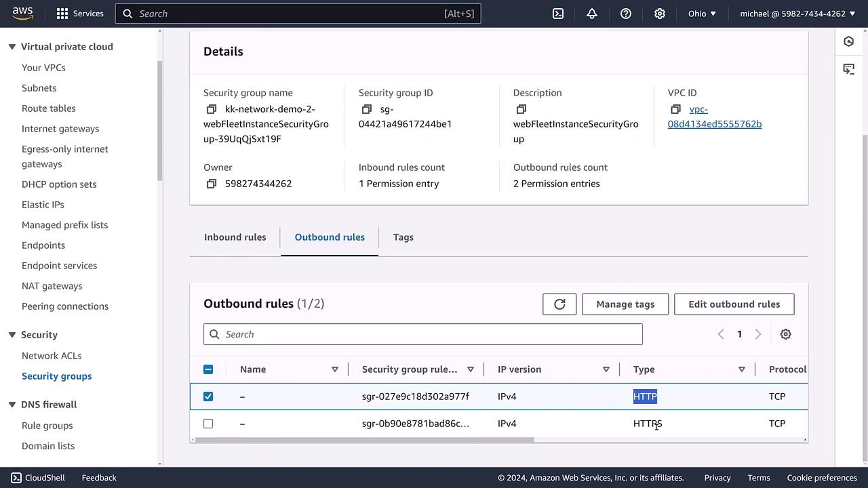Screen dimensions: 868x488
Task: Refresh the outbound rules list
Action: (559, 304)
